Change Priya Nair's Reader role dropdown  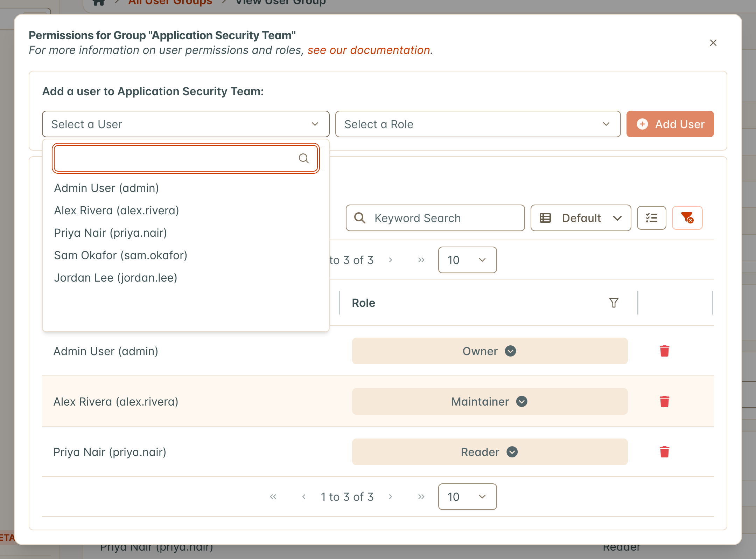490,452
